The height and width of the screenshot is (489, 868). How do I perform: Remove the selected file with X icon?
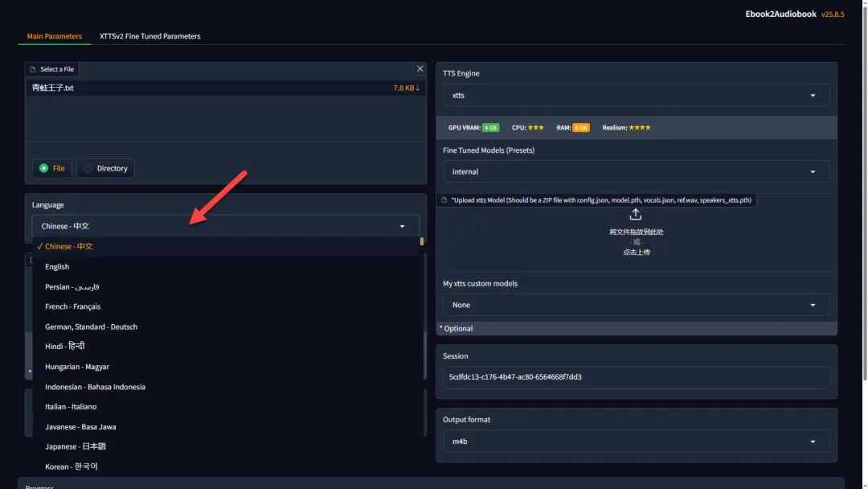420,68
